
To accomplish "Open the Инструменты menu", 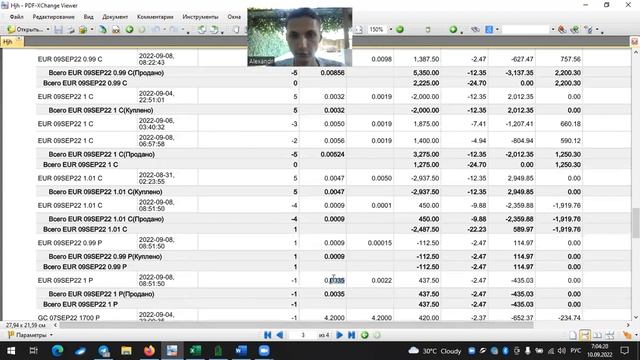I will 200,17.
